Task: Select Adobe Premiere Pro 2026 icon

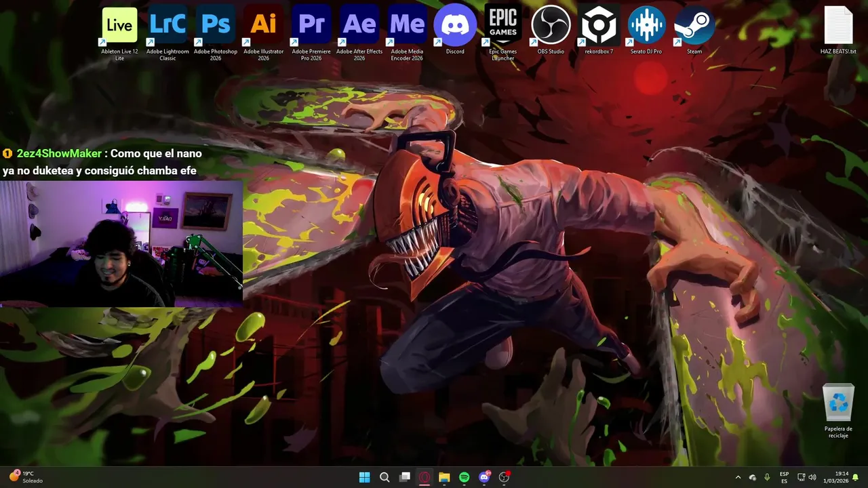Action: click(x=311, y=33)
